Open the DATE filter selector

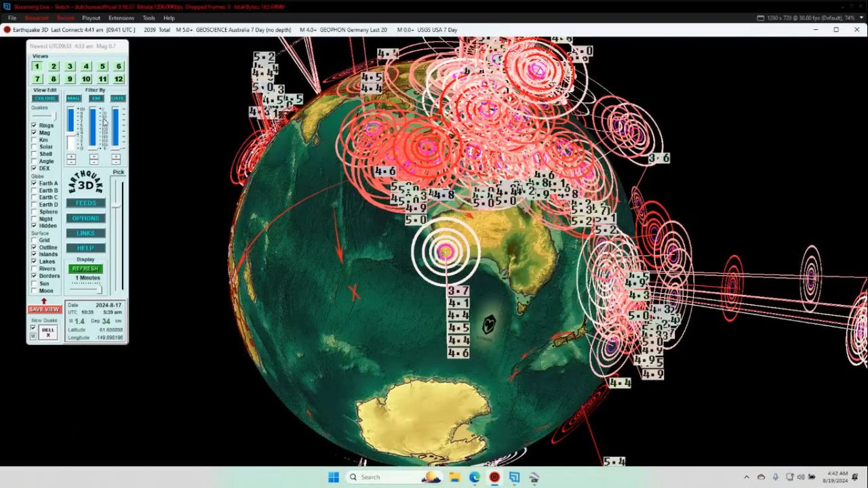coord(118,98)
